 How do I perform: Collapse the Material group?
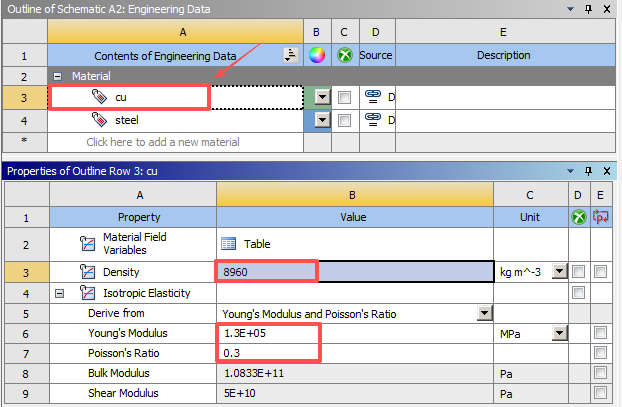tap(58, 76)
